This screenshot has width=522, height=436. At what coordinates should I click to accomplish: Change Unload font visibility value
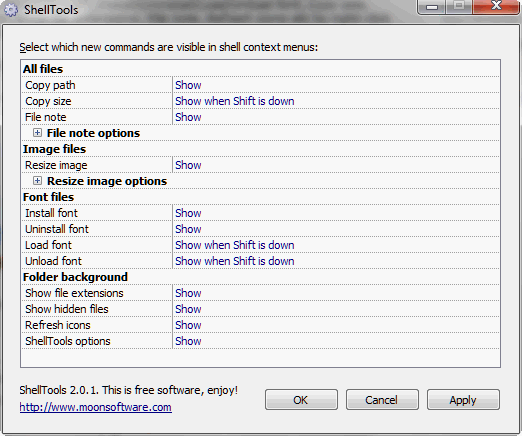336,261
